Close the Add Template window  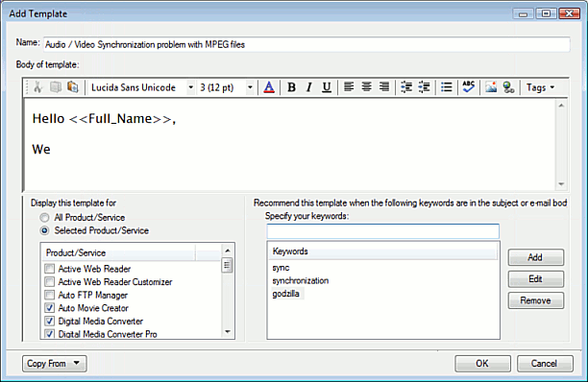(569, 13)
